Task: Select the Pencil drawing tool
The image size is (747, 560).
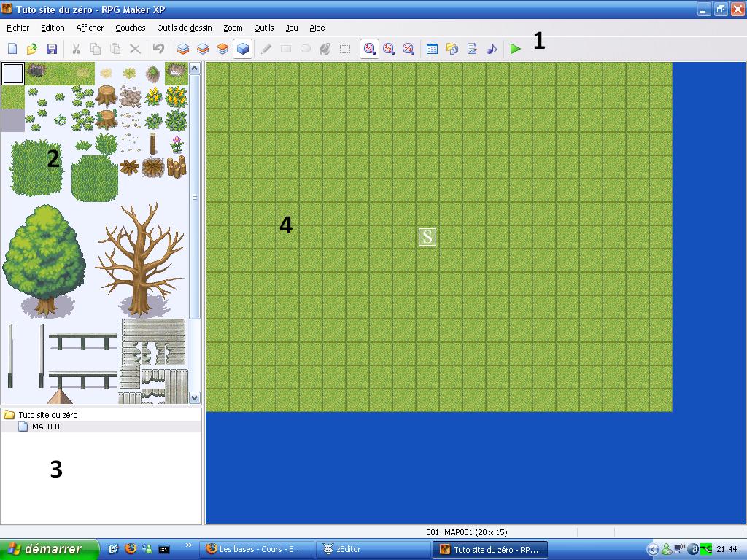Action: pyautogui.click(x=266, y=49)
